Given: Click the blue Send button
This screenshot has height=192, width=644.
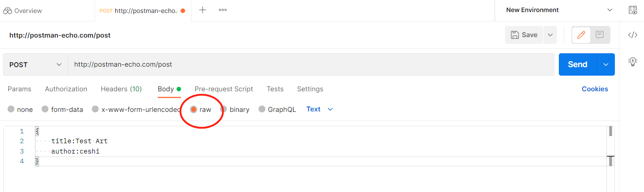Looking at the screenshot, I should [x=577, y=64].
